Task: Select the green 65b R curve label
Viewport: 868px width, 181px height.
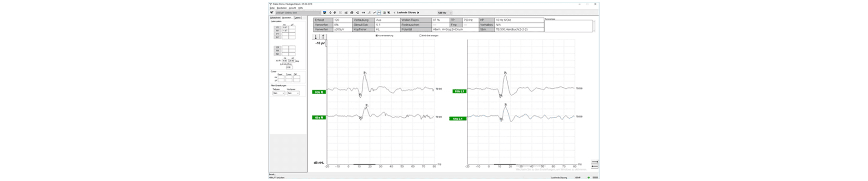Action: (x=319, y=92)
